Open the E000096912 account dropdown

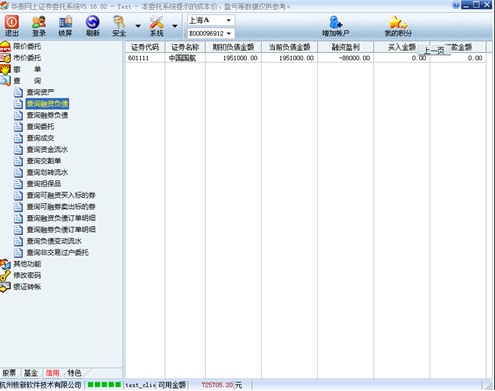click(211, 33)
